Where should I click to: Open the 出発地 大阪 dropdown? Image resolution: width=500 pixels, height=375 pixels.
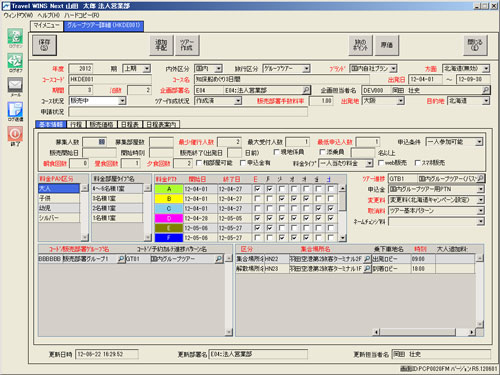click(401, 101)
